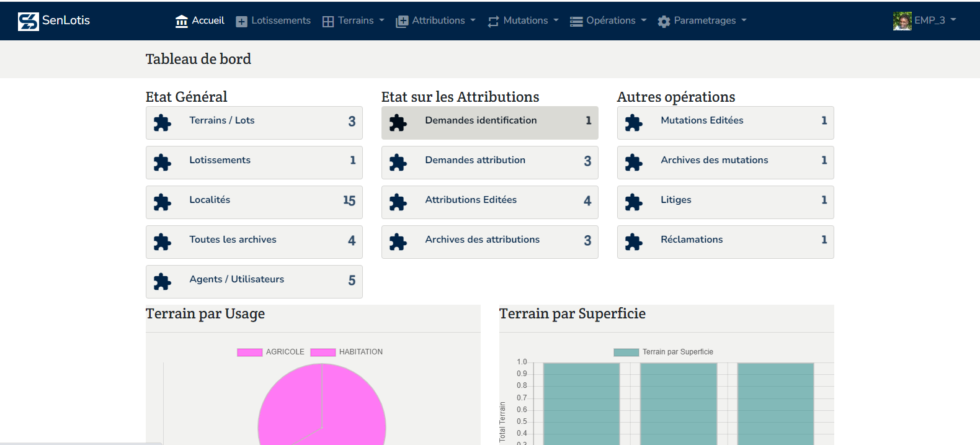Click the Lotissements plus-square icon in navbar
Screen dimensions: 980x445
(242, 22)
